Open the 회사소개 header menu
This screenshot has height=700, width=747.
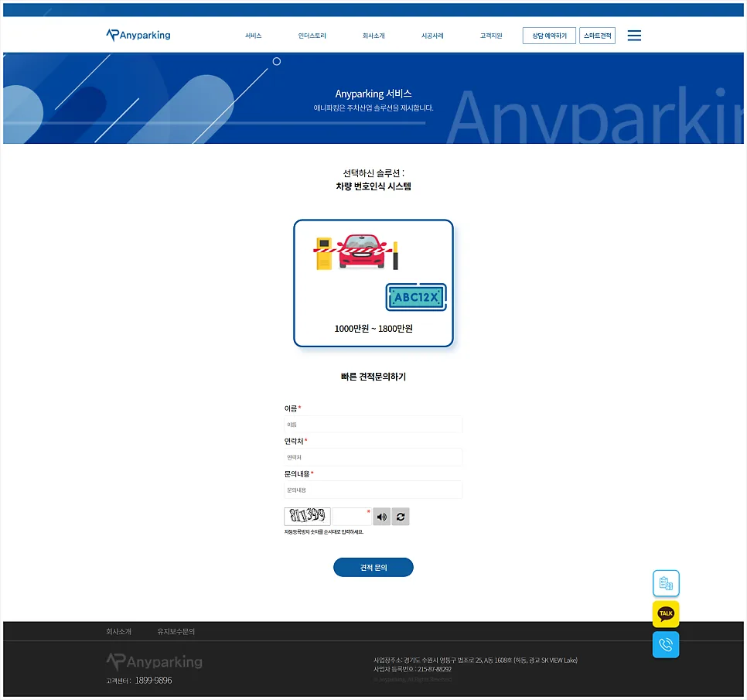pos(373,36)
